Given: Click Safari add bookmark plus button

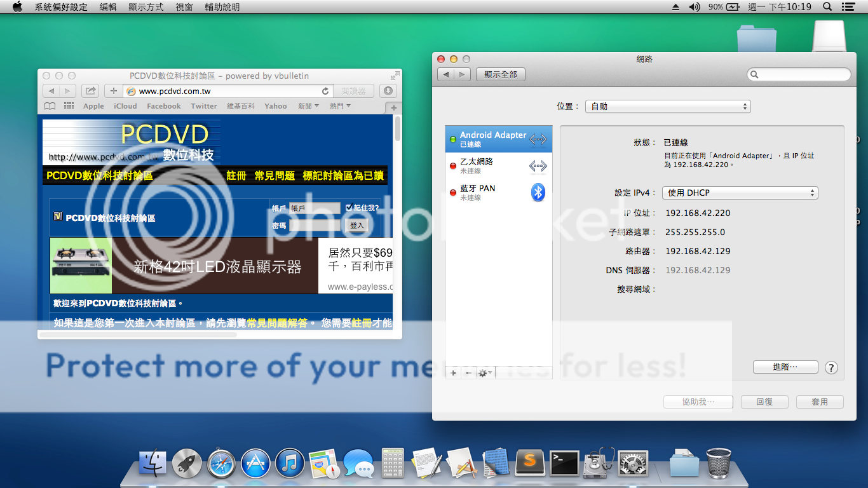Looking at the screenshot, I should click(x=114, y=91).
